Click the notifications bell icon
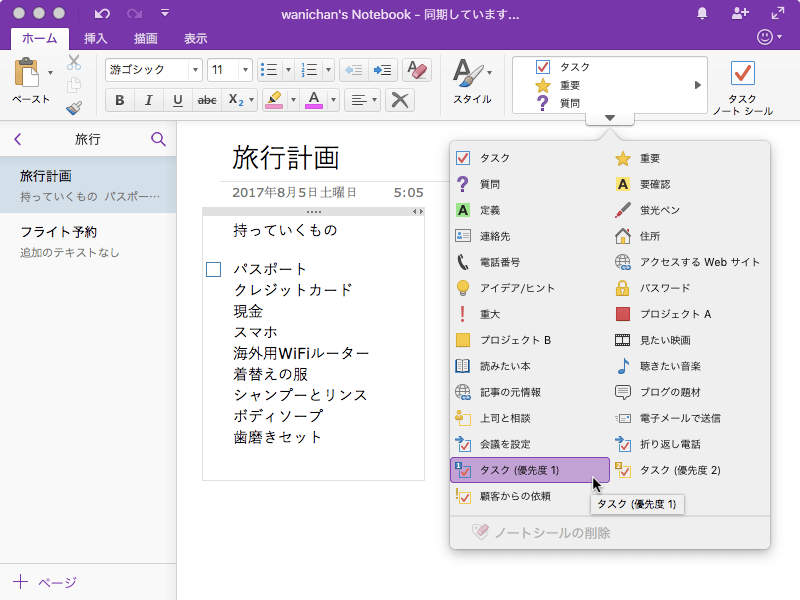This screenshot has width=800, height=600. click(702, 13)
